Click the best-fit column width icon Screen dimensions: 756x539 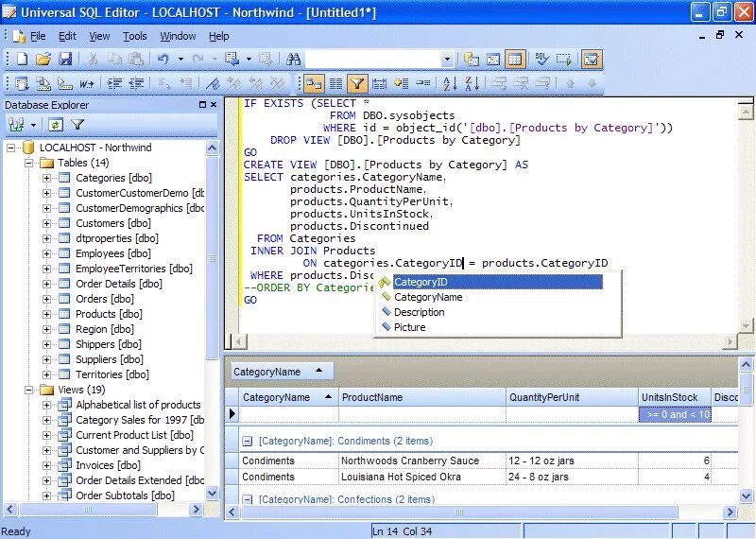coord(380,83)
